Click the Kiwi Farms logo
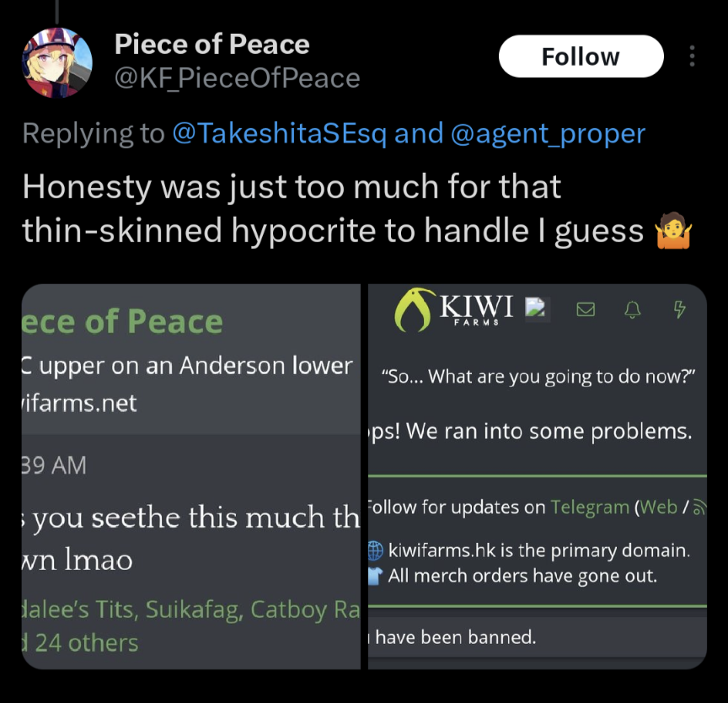728x703 pixels. (x=454, y=309)
